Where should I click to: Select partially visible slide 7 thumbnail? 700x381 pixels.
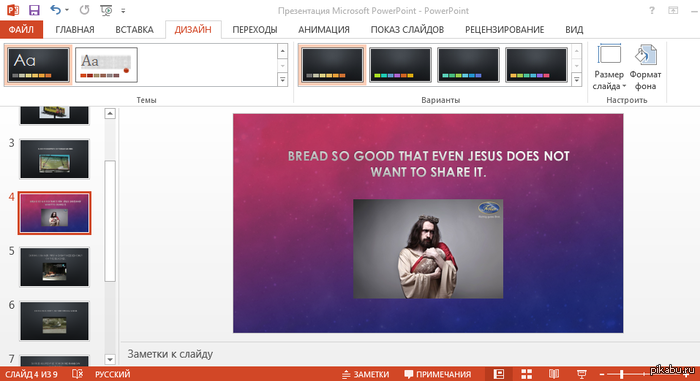(54, 361)
